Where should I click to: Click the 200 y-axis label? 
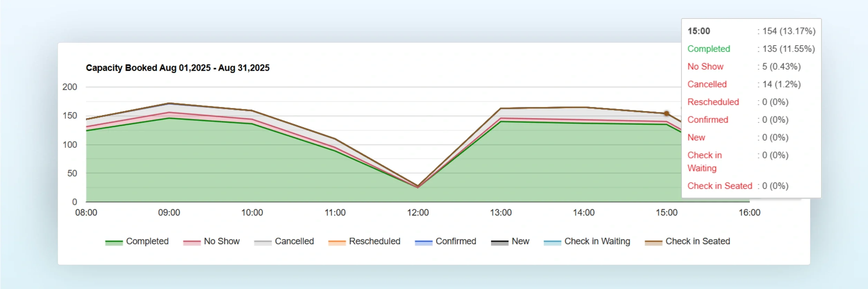pos(70,87)
